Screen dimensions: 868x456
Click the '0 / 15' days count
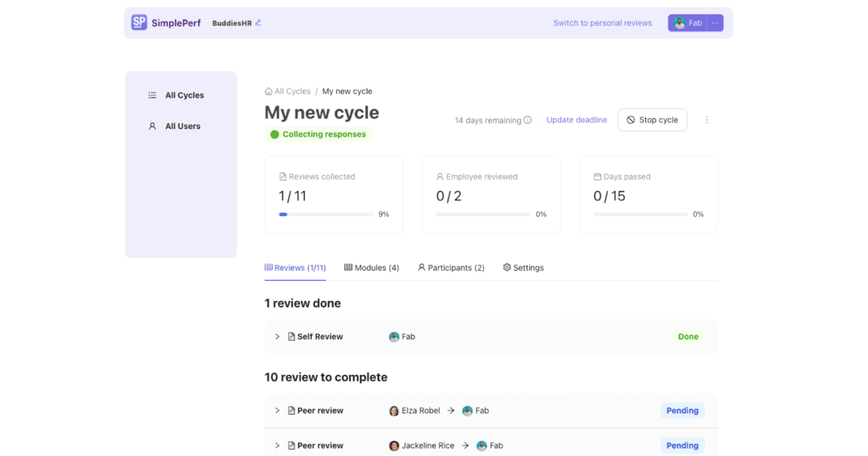click(x=610, y=196)
